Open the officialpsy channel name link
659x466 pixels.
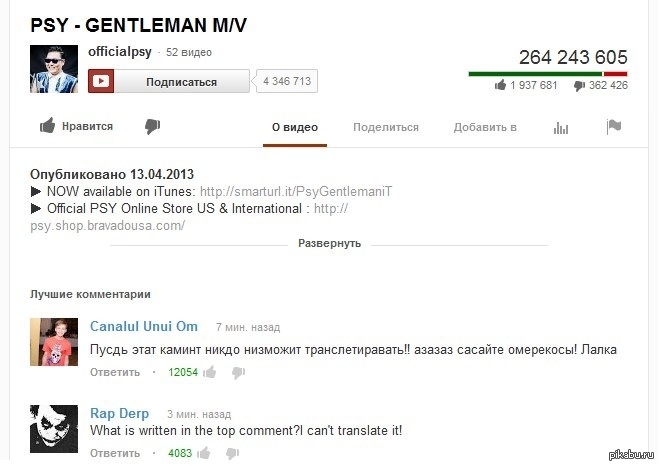point(120,52)
